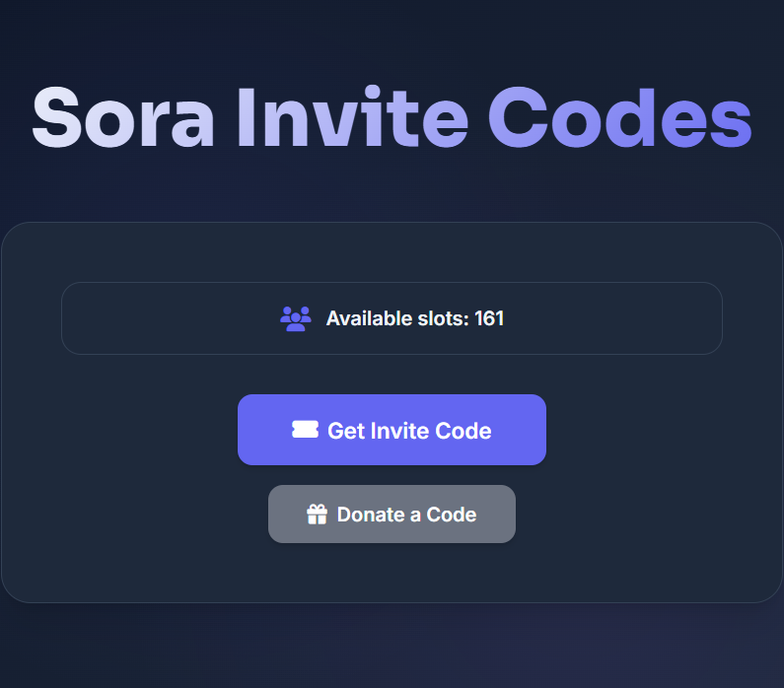
Task: Click the word "Sora" in the title
Action: (x=122, y=118)
